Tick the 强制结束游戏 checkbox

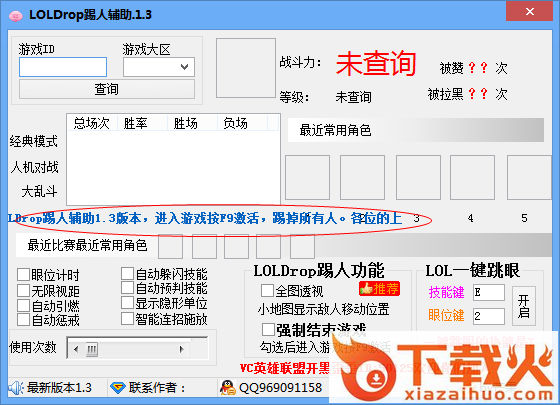point(268,330)
